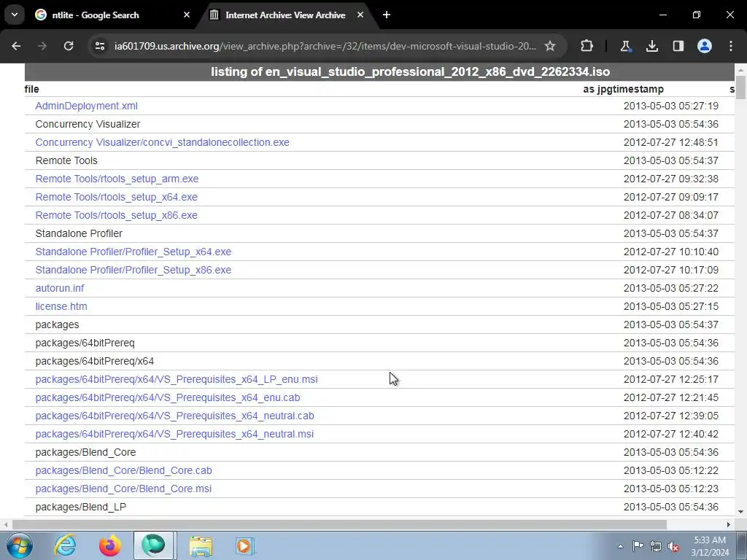Download concvi_standalonecollection.exe link
Screen dimensions: 747x560
pos(162,142)
